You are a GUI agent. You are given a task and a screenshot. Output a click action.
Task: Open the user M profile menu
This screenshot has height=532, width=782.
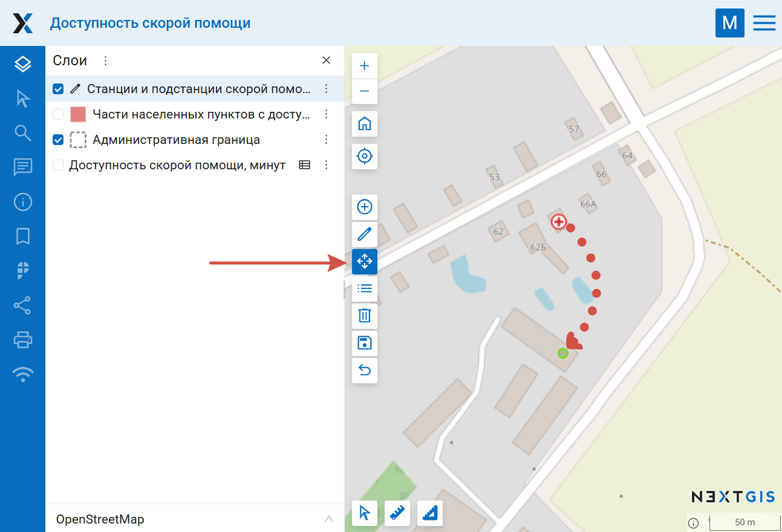pyautogui.click(x=729, y=23)
